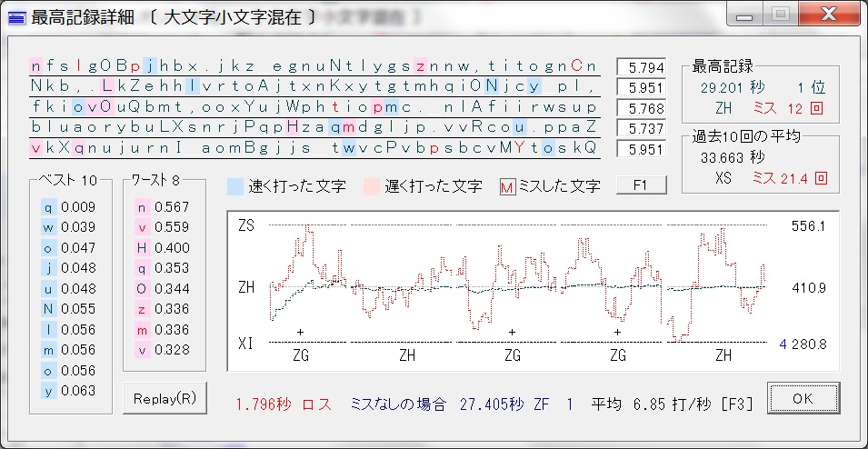Select the 'n' entry in Worst 8 list
The height and width of the screenshot is (449, 868).
142,206
